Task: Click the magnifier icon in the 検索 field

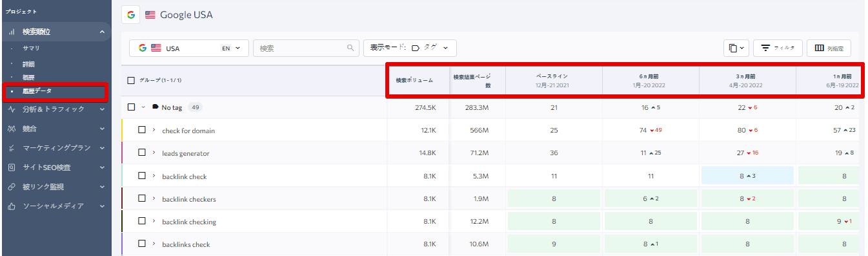Action: 350,48
